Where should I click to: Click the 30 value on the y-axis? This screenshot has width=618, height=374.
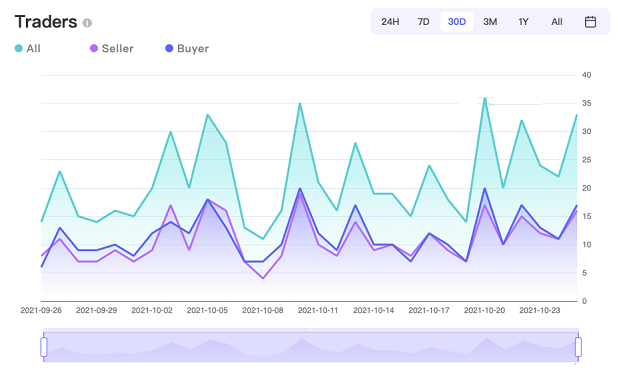(x=586, y=132)
